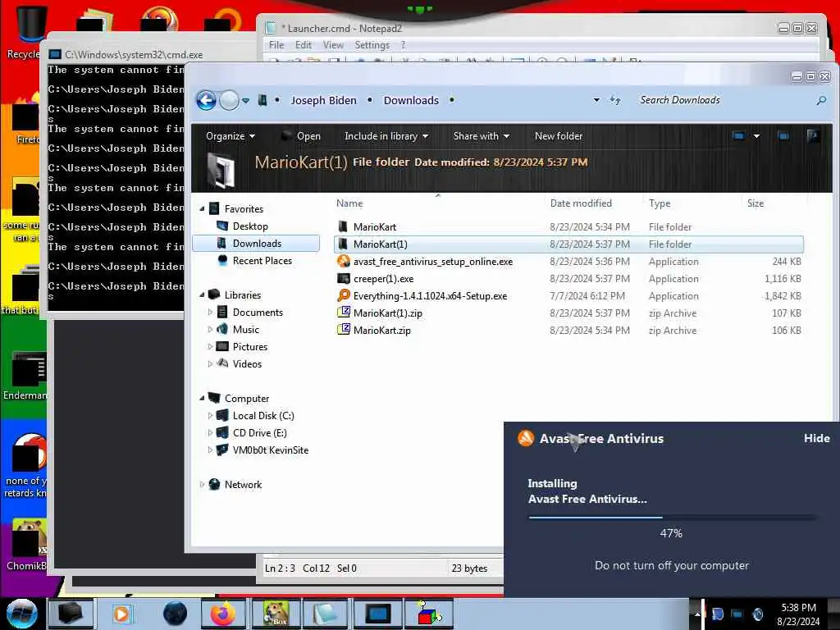Select Network in navigation pane
This screenshot has width=840, height=630.
243,484
